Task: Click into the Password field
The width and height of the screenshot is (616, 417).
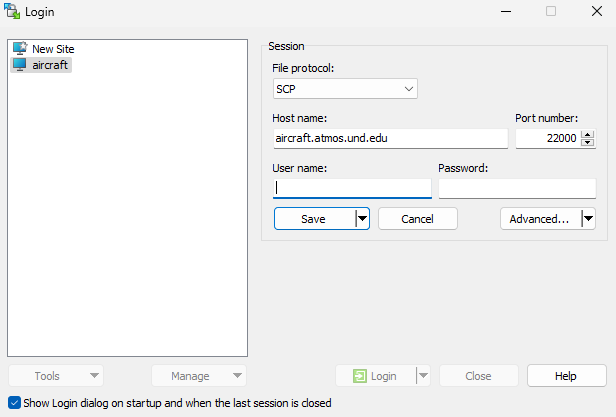Action: pyautogui.click(x=516, y=188)
